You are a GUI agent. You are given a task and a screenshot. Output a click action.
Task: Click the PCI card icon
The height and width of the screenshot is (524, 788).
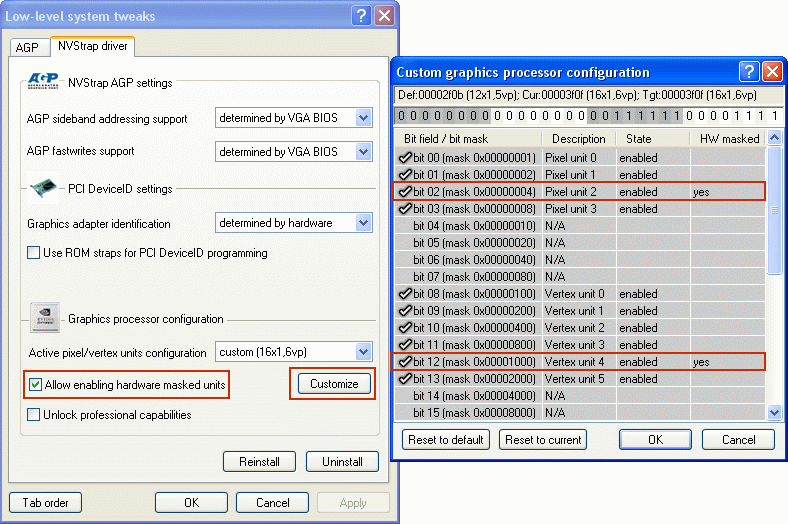[43, 187]
